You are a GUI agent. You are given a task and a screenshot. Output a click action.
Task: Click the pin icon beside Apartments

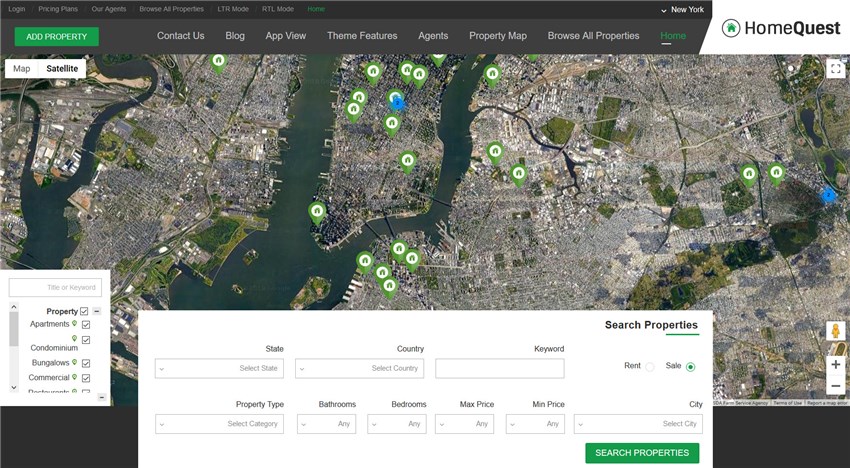pyautogui.click(x=75, y=323)
